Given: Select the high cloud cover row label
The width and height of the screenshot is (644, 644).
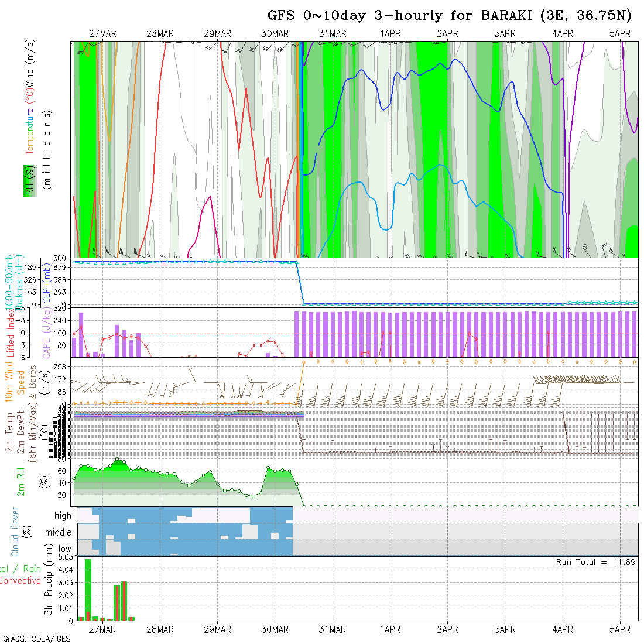Looking at the screenshot, I should pyautogui.click(x=63, y=516).
